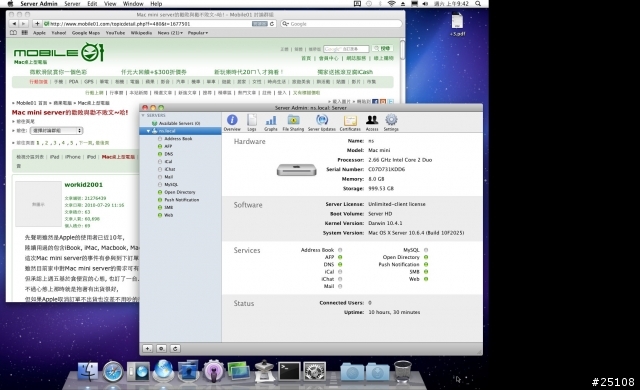The image size is (640, 390).
Task: Open the Popular bookmarks dropdown
Action: (x=198, y=33)
